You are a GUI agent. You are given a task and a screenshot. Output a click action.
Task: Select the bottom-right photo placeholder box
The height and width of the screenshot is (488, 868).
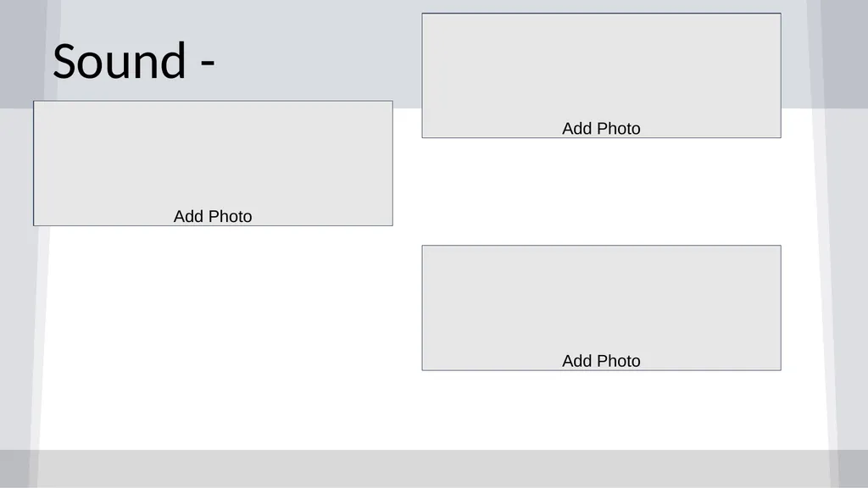pos(601,308)
